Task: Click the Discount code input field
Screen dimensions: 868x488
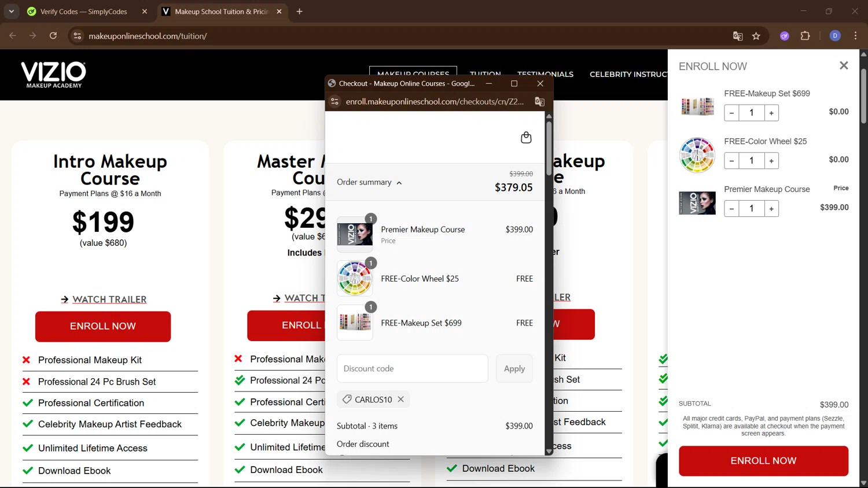Action: [x=413, y=368]
